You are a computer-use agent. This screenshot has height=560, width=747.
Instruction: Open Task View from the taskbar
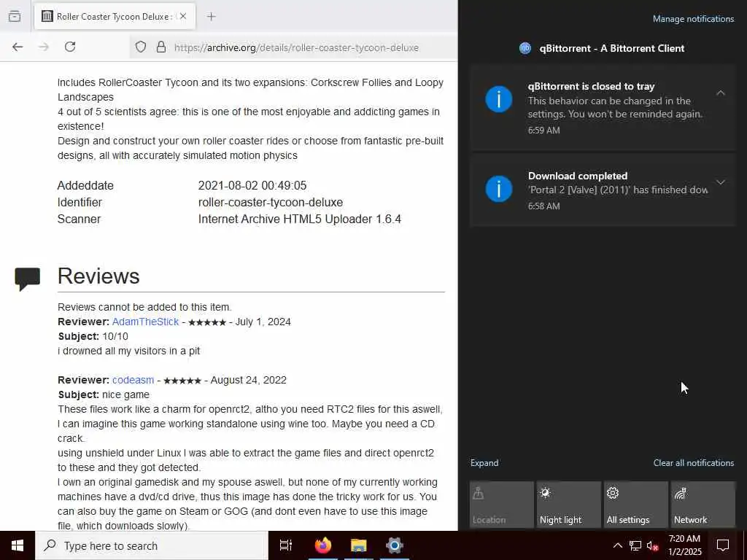tap(286, 545)
